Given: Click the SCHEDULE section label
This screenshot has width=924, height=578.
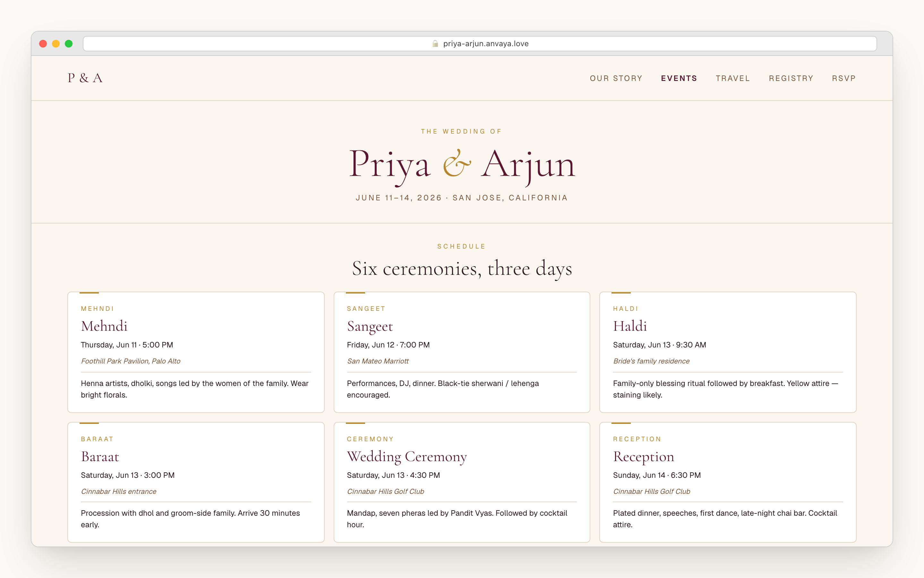Looking at the screenshot, I should pyautogui.click(x=462, y=247).
